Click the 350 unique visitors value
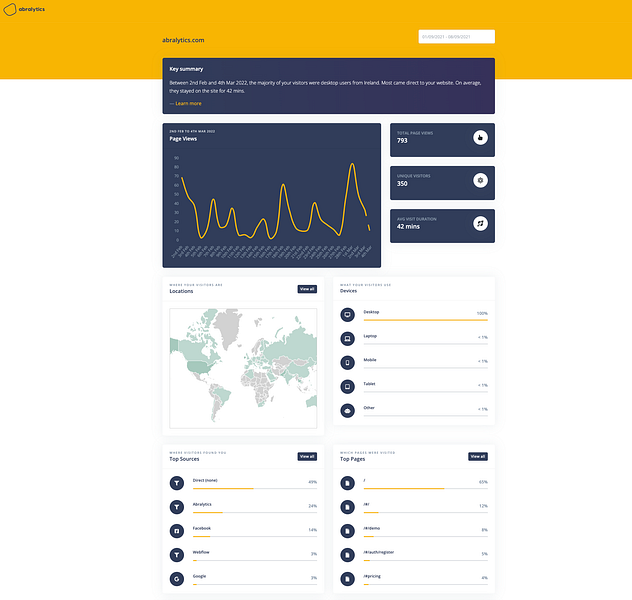 click(402, 184)
